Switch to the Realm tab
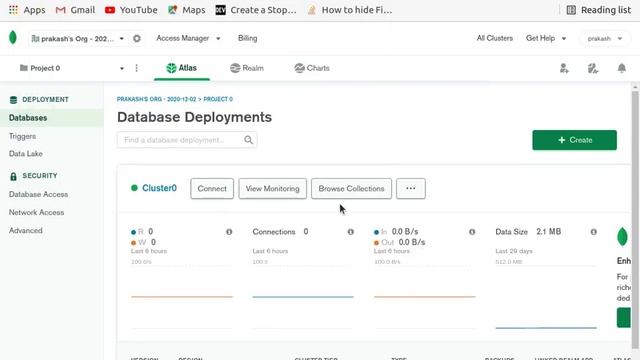 tap(247, 68)
